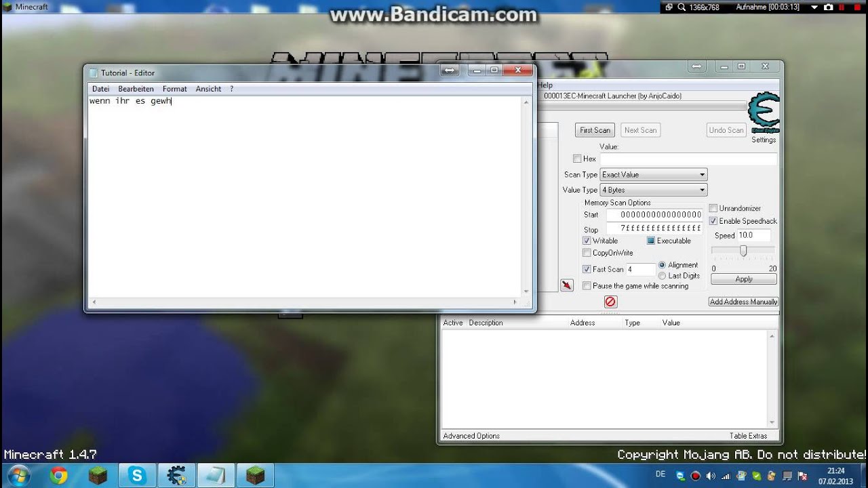Click the Stop address field
Screen dimensions: 868x488
pos(654,228)
